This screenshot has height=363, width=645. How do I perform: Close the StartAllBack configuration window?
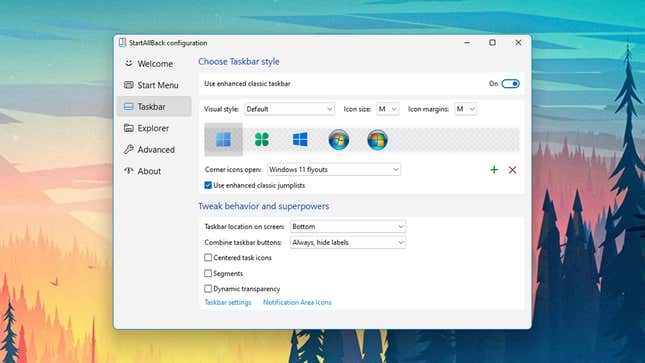[518, 43]
